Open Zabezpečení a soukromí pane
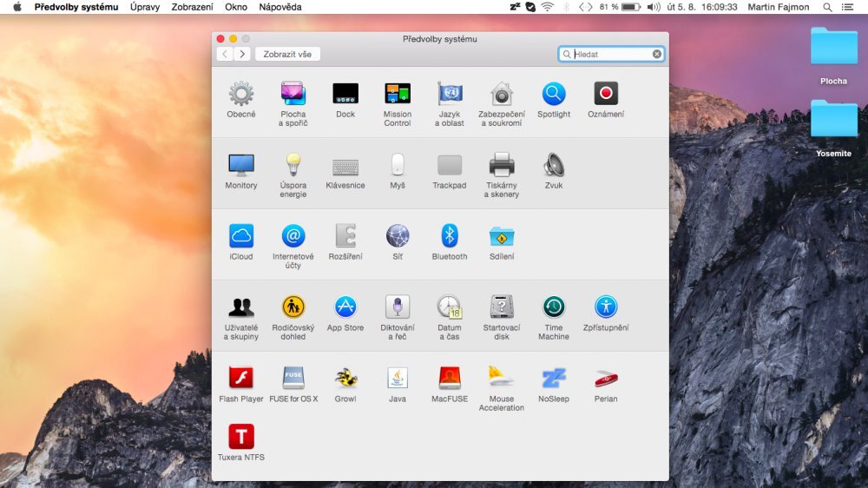 click(502, 94)
